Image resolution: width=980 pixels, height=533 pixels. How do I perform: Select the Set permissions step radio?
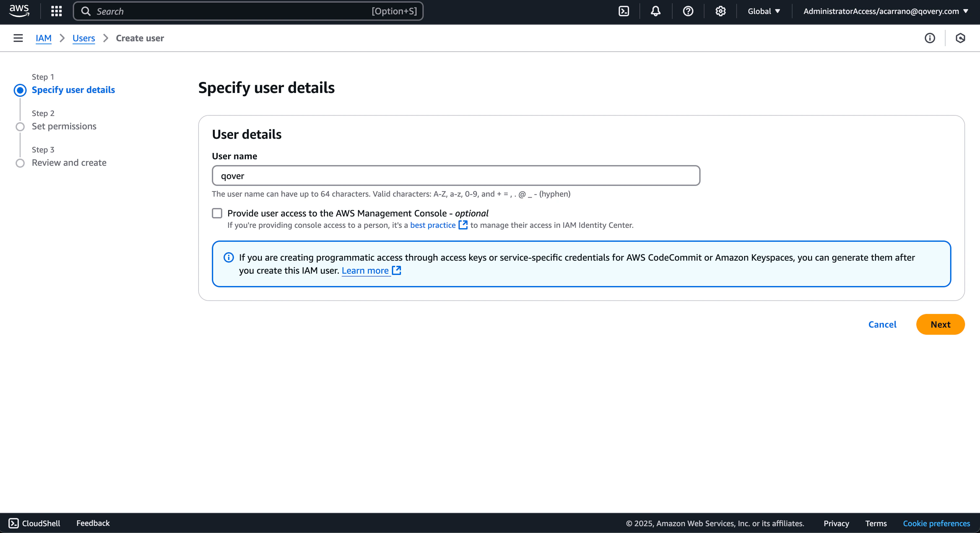[x=20, y=127]
